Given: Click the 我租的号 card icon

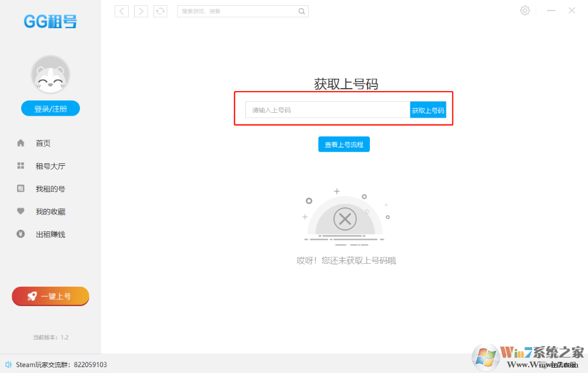Looking at the screenshot, I should 21,189.
